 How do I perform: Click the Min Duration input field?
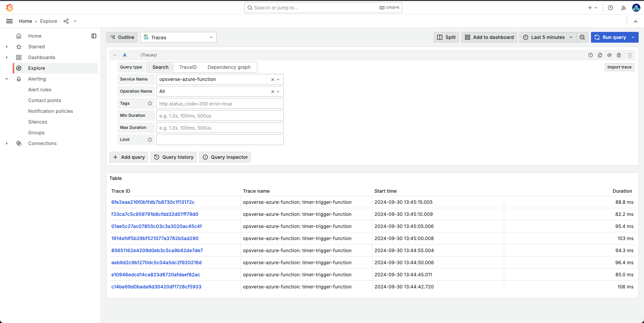click(x=220, y=116)
